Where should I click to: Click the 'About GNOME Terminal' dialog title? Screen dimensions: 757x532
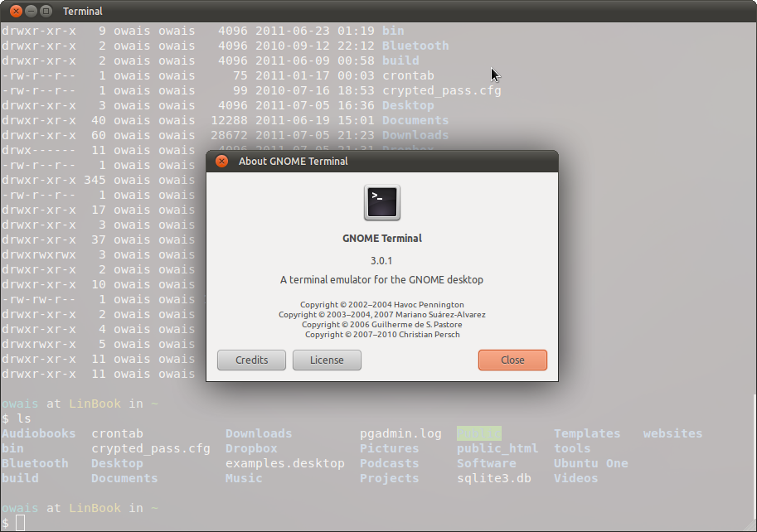(293, 161)
